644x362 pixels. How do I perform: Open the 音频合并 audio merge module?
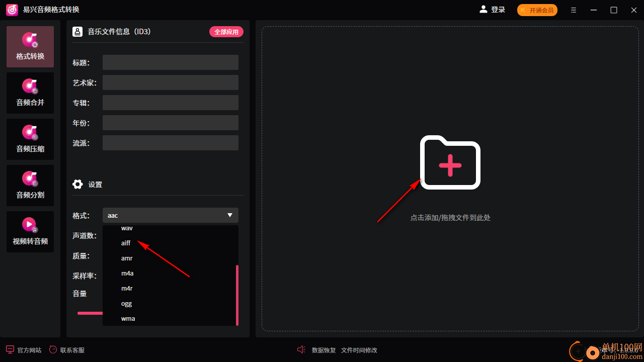[30, 93]
